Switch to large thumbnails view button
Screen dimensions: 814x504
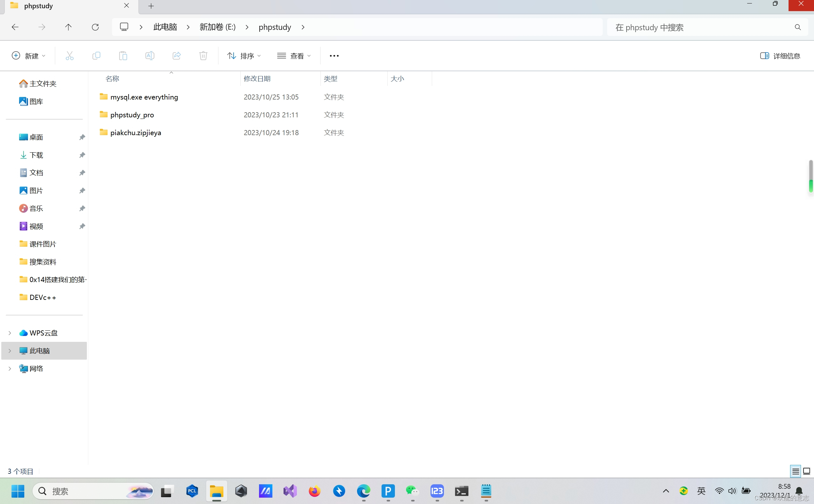tap(807, 471)
